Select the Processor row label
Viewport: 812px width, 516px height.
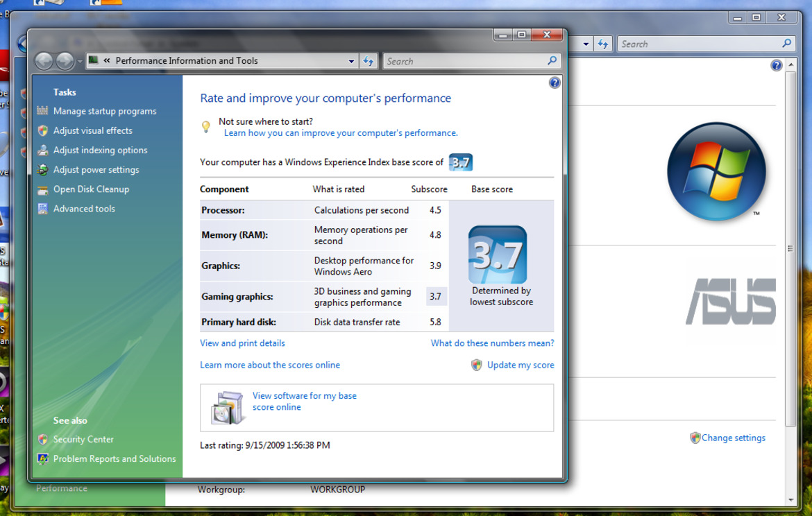coord(223,210)
